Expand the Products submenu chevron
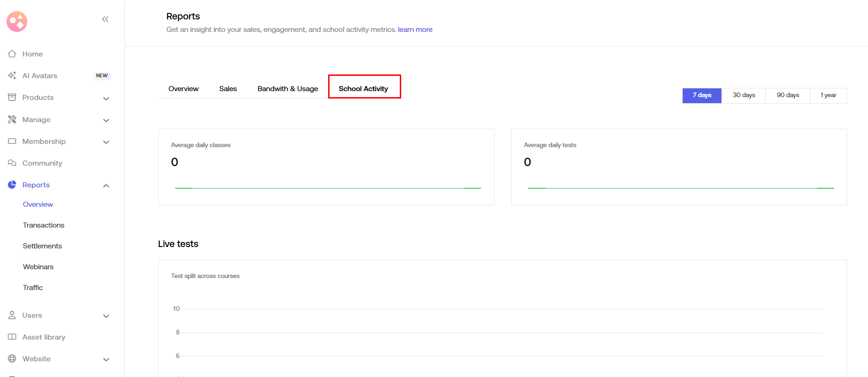Viewport: 868px width, 377px height. [106, 98]
